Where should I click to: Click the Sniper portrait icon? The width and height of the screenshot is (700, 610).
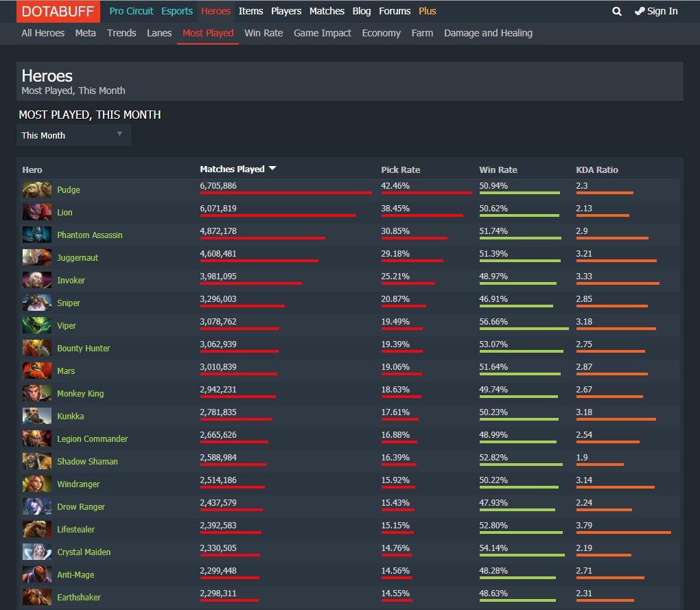[x=36, y=302]
